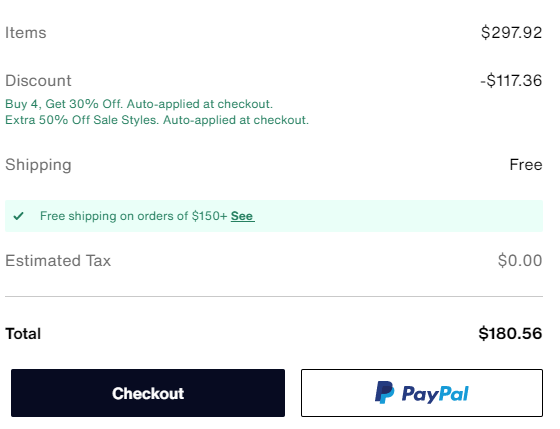Select the Items label
Image resolution: width=560 pixels, height=429 pixels.
26,33
